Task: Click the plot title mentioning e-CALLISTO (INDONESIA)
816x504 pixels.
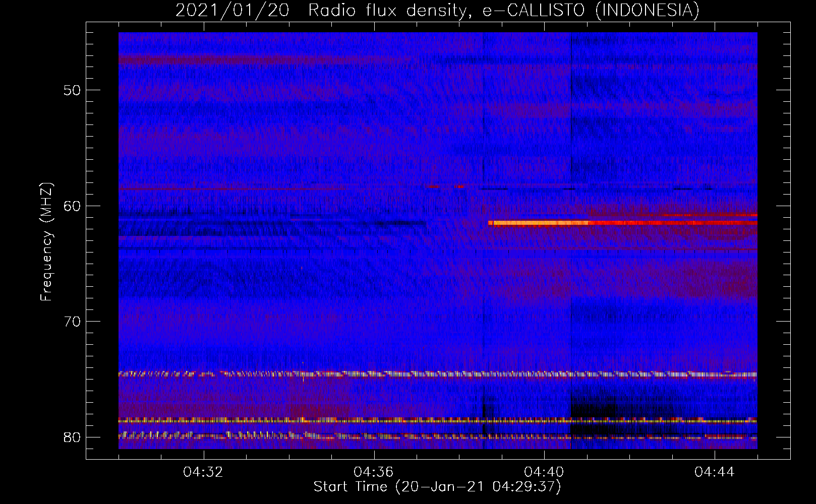Action: (437, 10)
